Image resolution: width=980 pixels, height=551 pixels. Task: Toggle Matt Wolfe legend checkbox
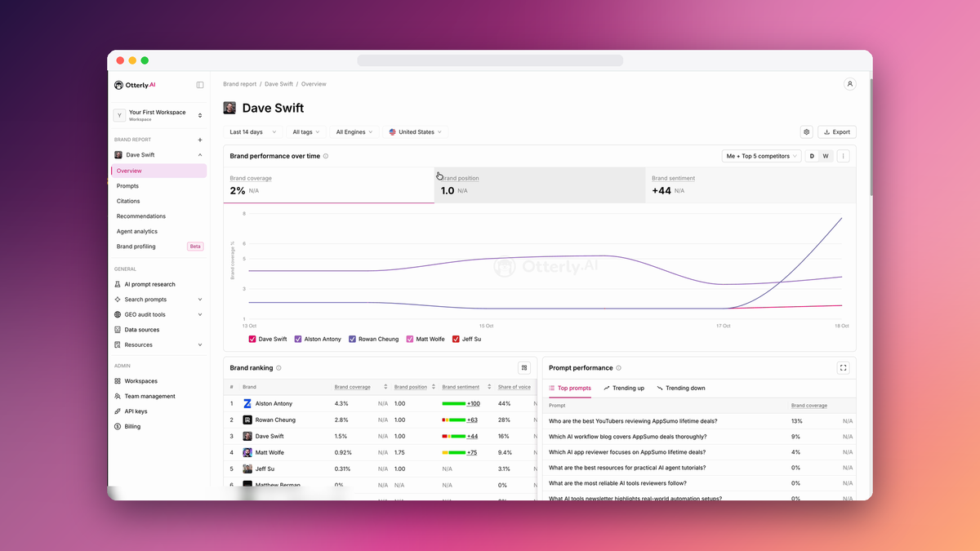tap(410, 339)
